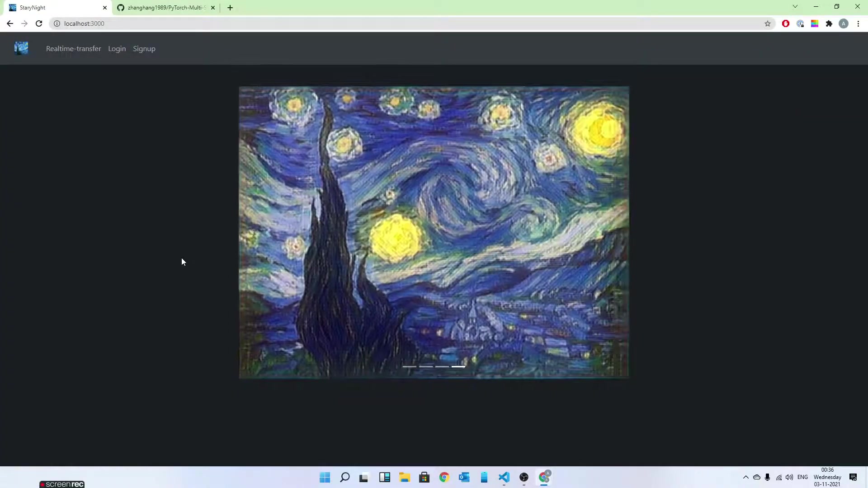Open Visual Studio Code from the taskbar
Screen dimensions: 868x488
504,478
